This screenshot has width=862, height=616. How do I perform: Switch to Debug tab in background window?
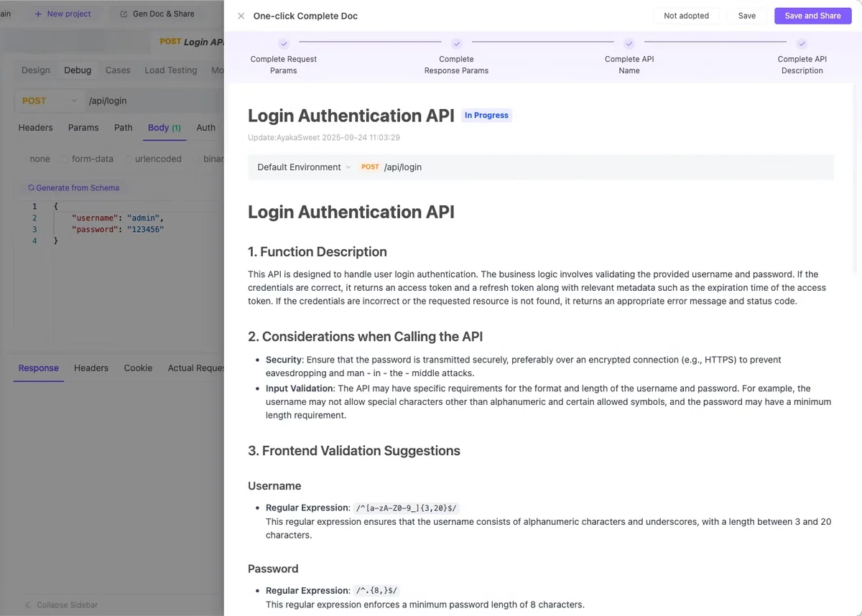point(78,70)
